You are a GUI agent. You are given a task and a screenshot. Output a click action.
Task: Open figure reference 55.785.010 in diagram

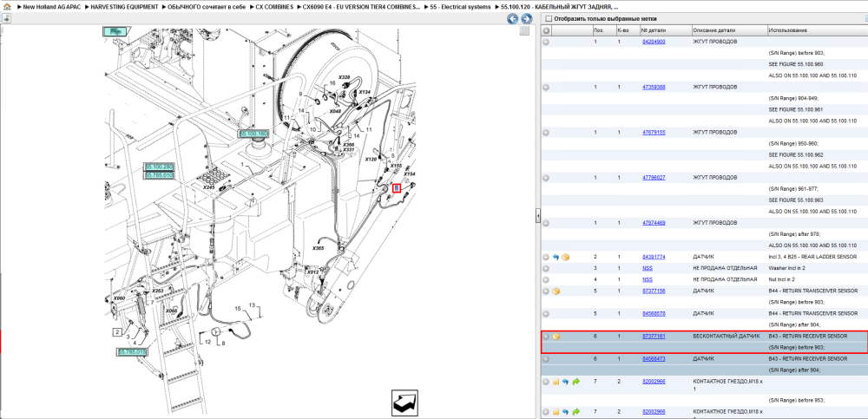[159, 175]
